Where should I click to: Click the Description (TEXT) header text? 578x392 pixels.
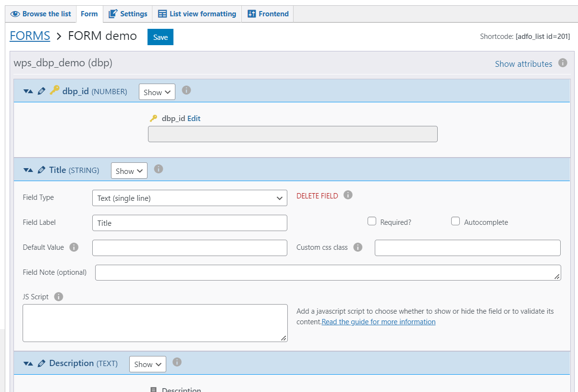pos(83,364)
